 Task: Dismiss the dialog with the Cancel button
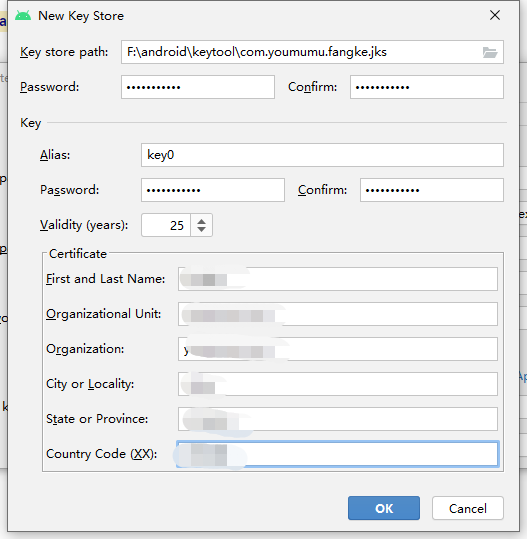[468, 508]
